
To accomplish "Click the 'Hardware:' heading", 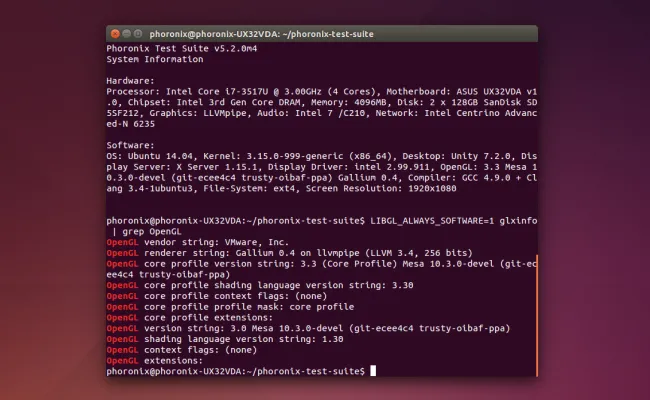I will [130, 81].
